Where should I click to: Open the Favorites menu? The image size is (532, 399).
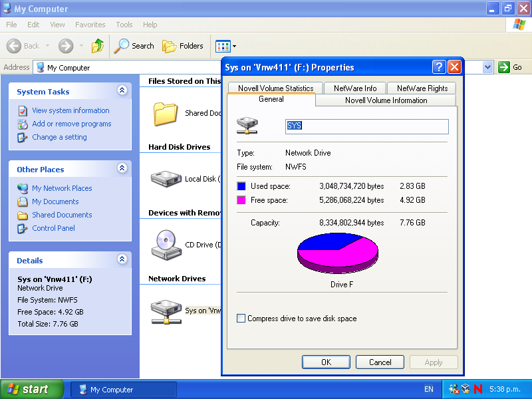tap(90, 25)
